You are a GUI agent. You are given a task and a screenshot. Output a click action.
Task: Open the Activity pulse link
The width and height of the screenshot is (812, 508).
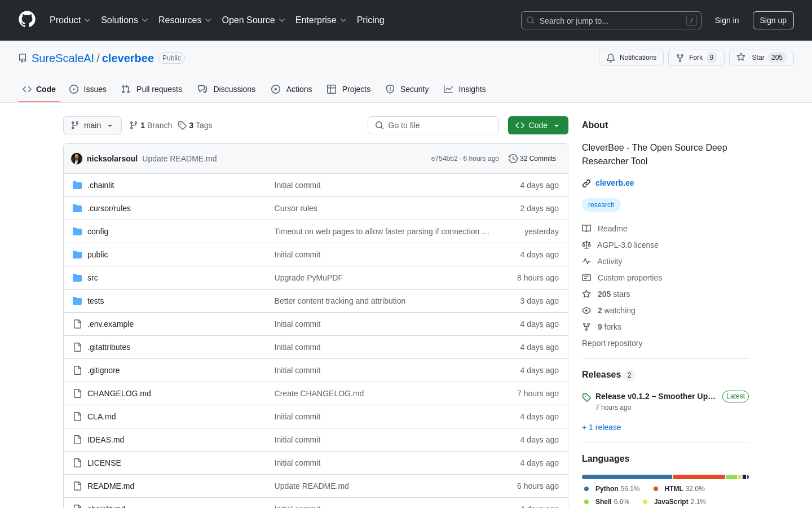602,261
